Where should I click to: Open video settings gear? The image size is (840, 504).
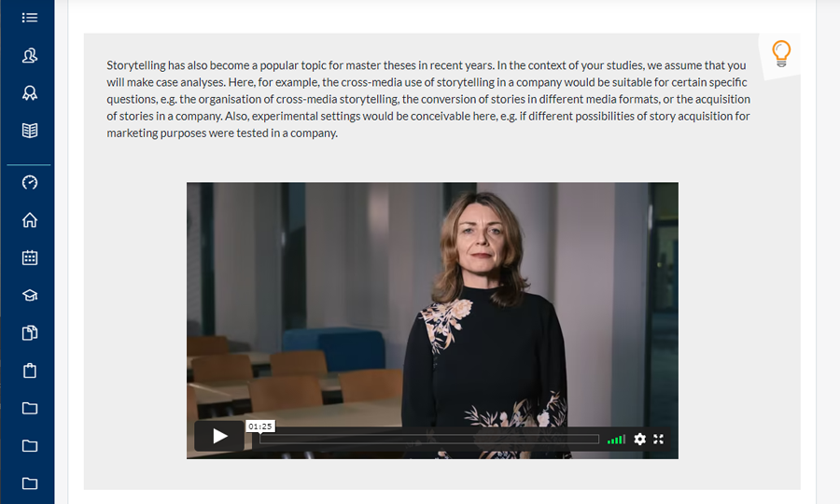[x=639, y=440]
